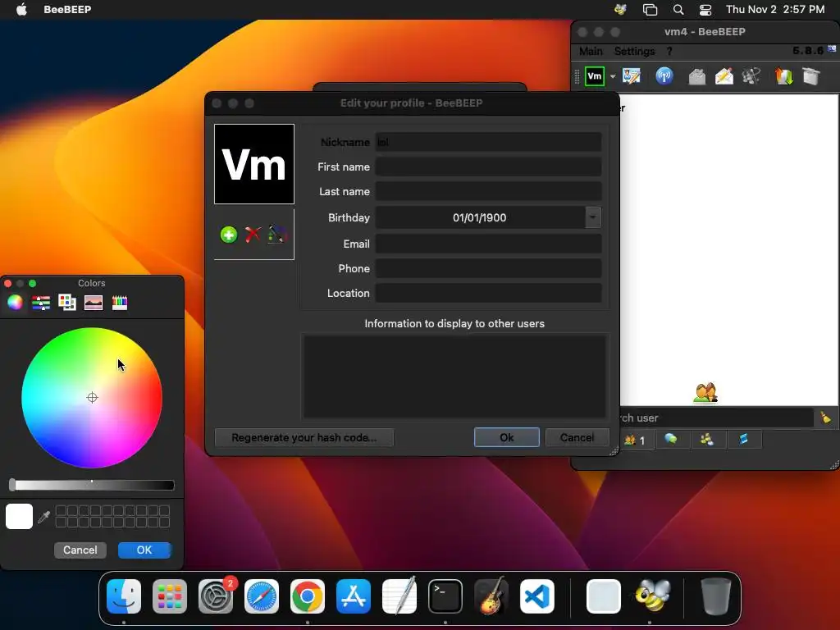The width and height of the screenshot is (840, 630).
Task: Click the gray box icon at toolbar end
Action: click(x=811, y=76)
